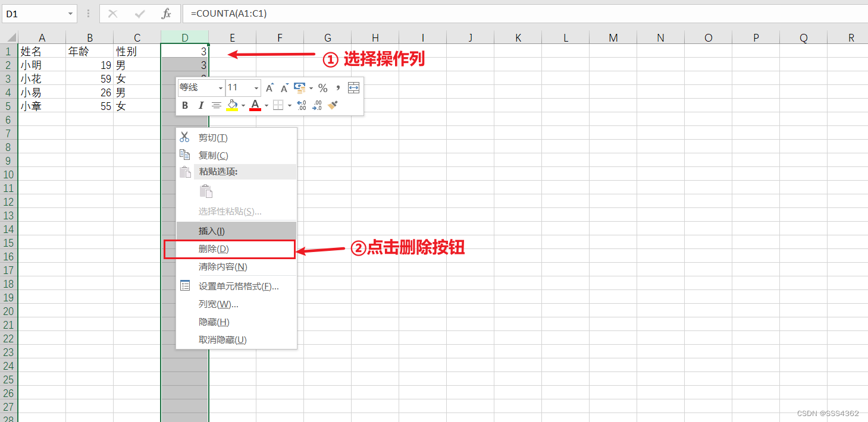This screenshot has height=422, width=868.
Task: Select the format painter brush
Action: pyautogui.click(x=333, y=105)
